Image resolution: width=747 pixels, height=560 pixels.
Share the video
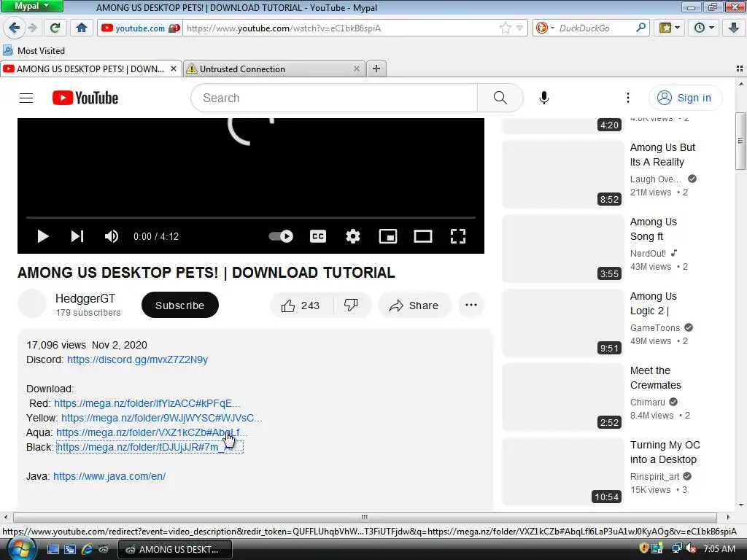[x=414, y=306]
